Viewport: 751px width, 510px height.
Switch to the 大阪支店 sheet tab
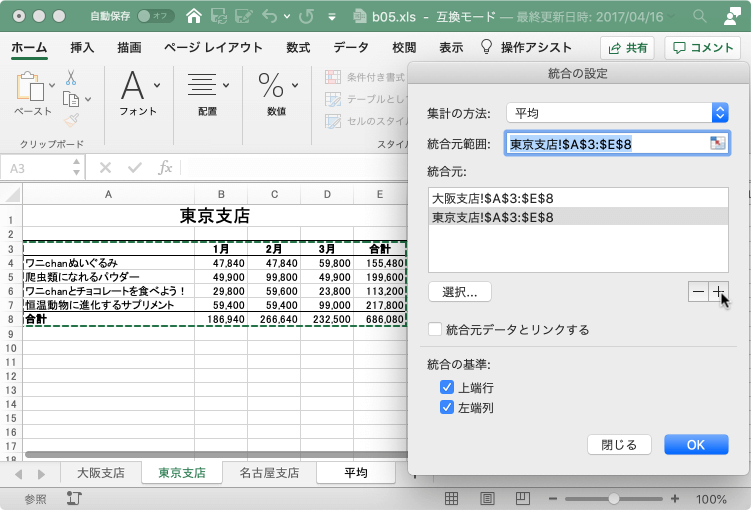(x=101, y=473)
